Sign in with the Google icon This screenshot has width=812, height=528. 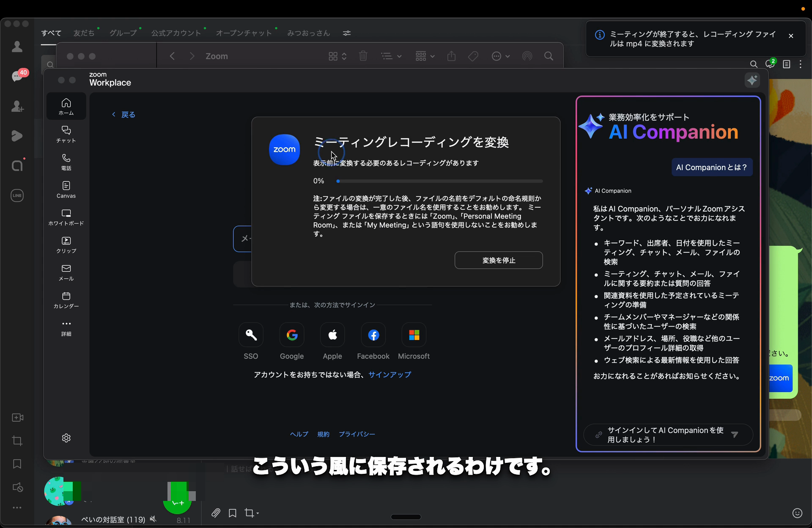pos(292,335)
